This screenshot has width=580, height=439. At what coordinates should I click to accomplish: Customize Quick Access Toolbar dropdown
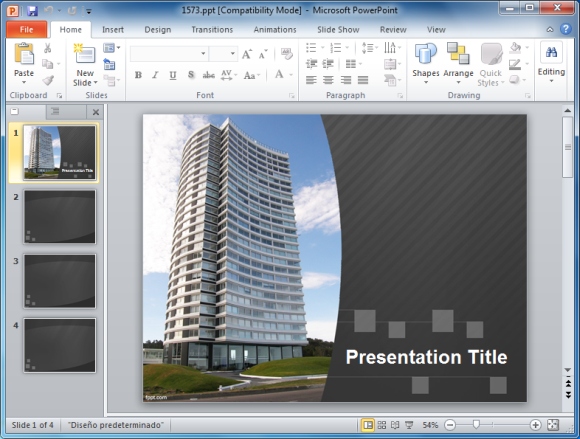[x=89, y=11]
